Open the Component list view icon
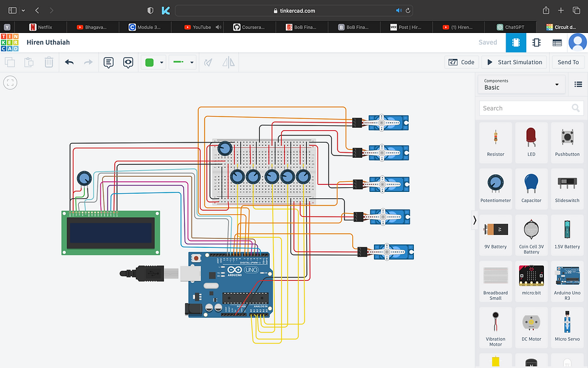This screenshot has height=368, width=588. point(557,42)
